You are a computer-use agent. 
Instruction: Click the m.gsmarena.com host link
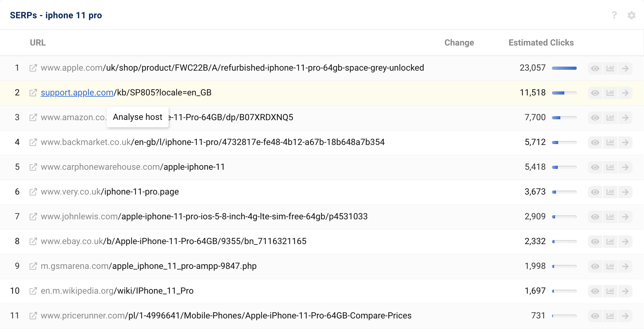tap(75, 266)
